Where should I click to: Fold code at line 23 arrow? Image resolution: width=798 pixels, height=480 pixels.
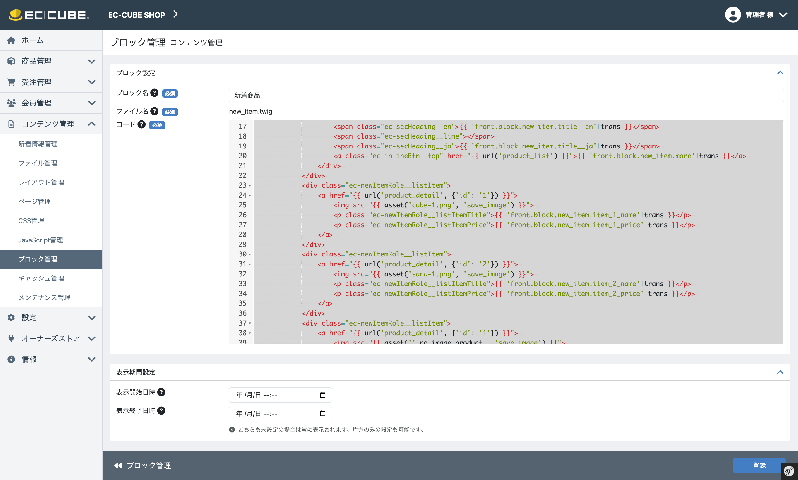(x=249, y=186)
